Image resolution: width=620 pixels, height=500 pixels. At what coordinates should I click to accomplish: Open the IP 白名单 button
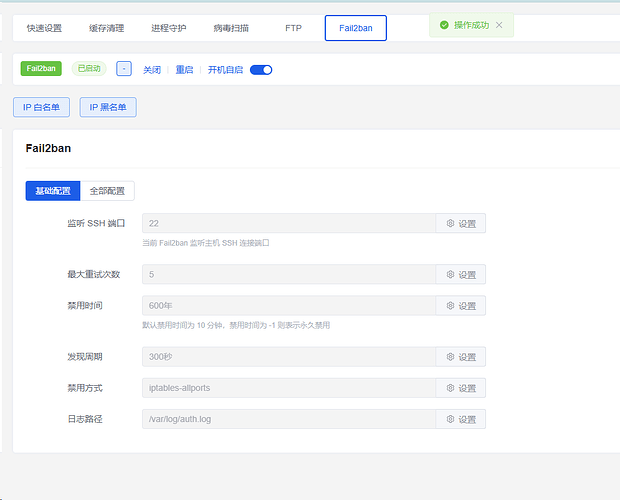(x=42, y=107)
